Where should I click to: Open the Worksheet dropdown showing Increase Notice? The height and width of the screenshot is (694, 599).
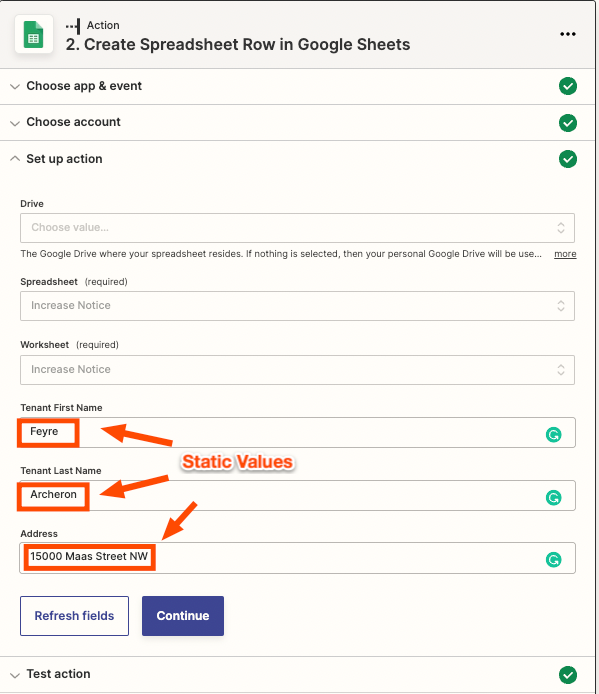[298, 370]
